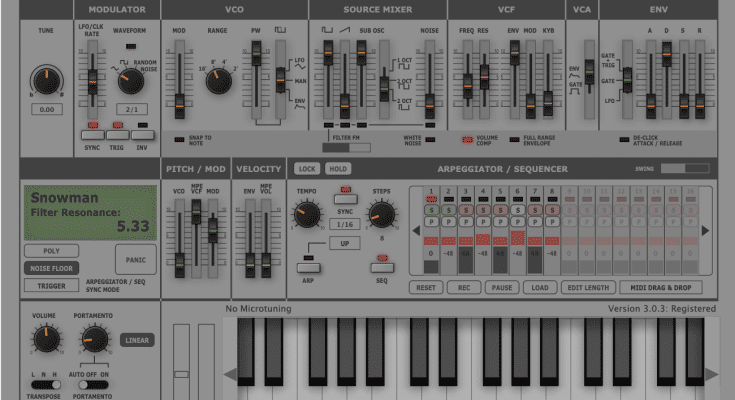The width and height of the screenshot is (735, 400).
Task: Click the Snowman preset display
Action: pos(90,212)
